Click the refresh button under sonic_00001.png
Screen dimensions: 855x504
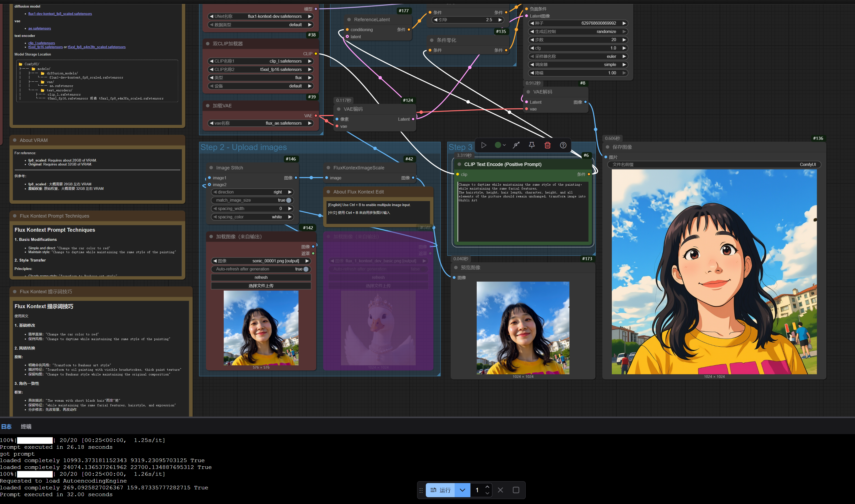tap(261, 278)
